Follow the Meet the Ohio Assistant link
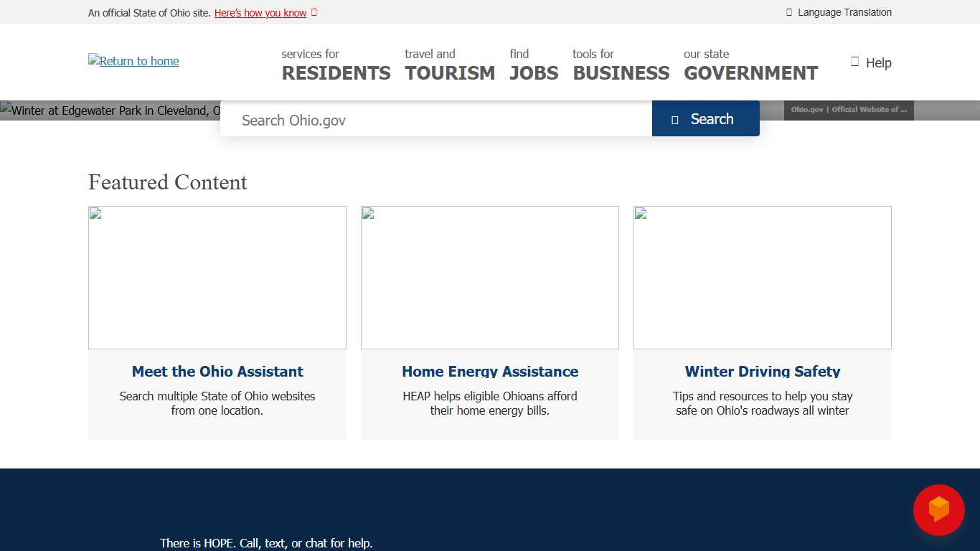This screenshot has width=980, height=551. pos(217,372)
